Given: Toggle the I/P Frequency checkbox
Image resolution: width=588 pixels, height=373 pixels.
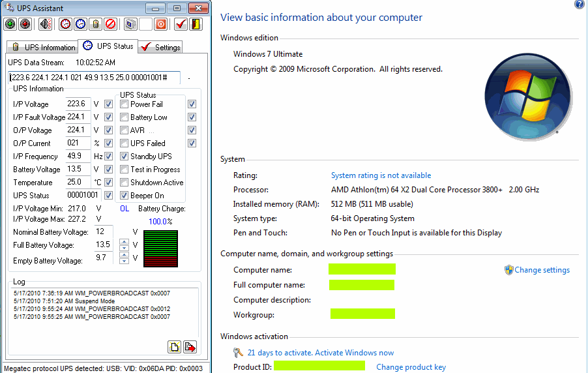Looking at the screenshot, I should [108, 156].
